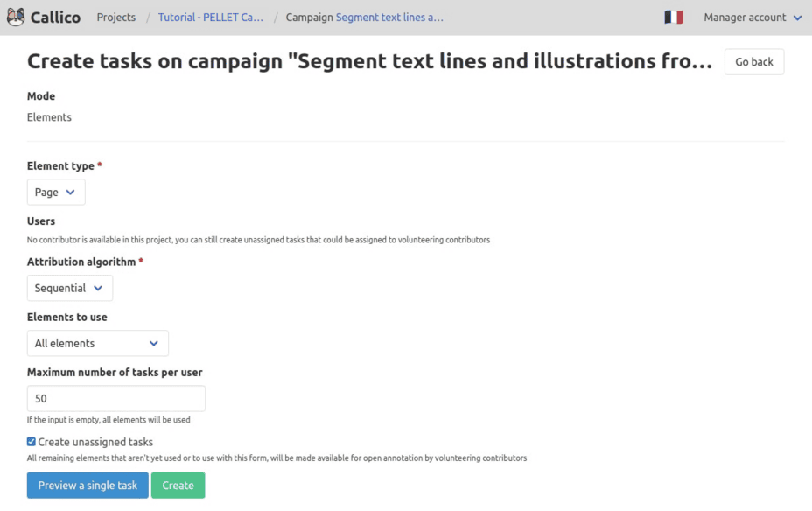
Task: Click the Element type Page chevron arrow
Action: [70, 192]
